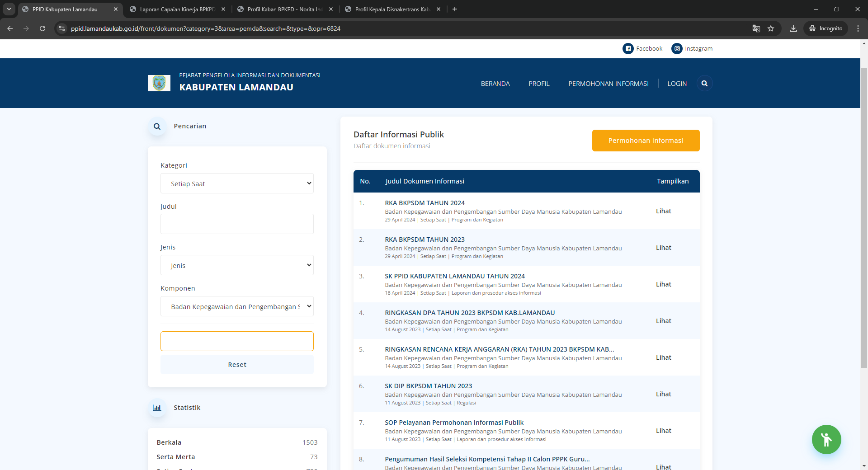Viewport: 868px width, 470px height.
Task: Open the Instagram icon link
Action: point(677,48)
